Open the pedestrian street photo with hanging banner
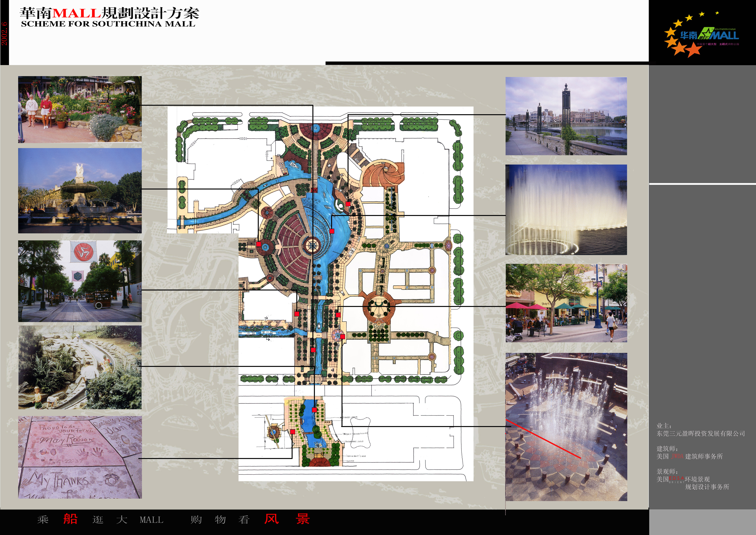The image size is (756, 535). point(80,281)
